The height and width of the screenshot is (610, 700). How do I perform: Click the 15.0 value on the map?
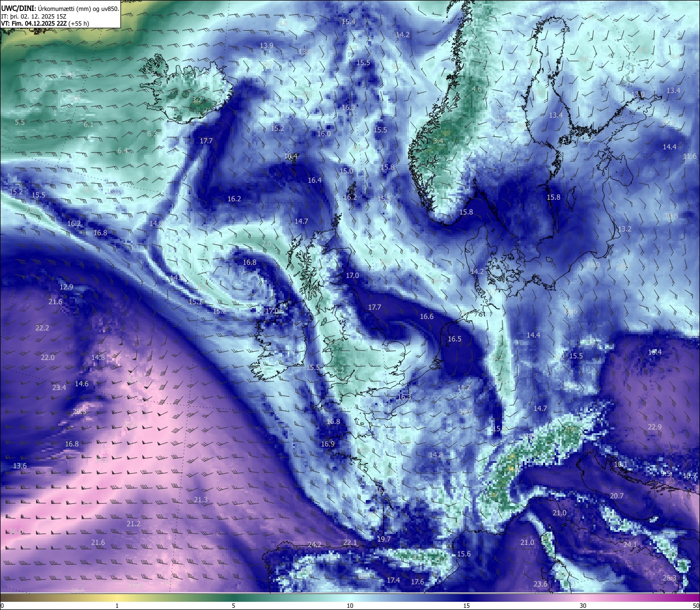coord(346,171)
